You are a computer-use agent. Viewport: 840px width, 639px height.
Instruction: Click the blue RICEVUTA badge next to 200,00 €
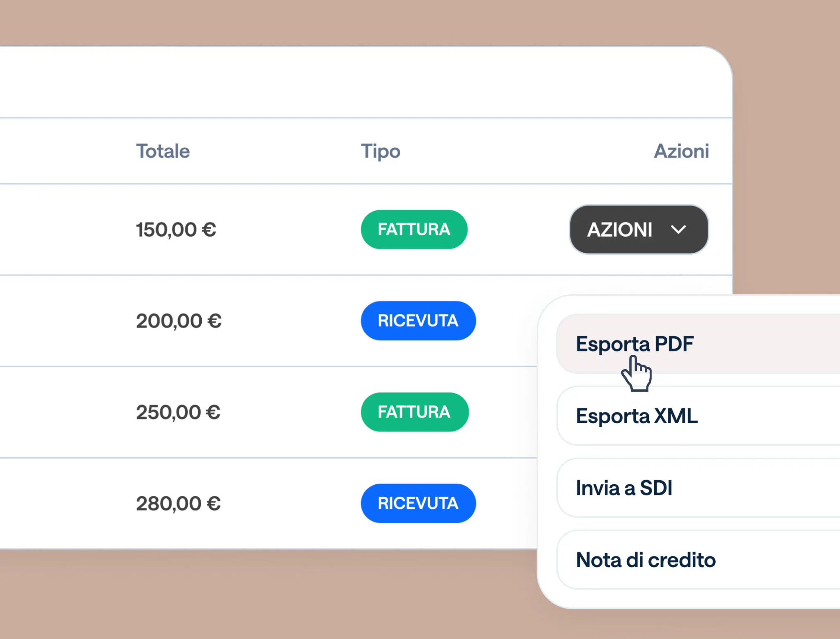pos(418,321)
